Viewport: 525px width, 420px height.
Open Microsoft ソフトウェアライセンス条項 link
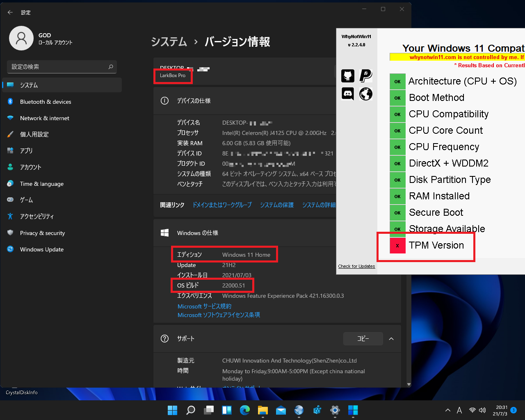219,315
